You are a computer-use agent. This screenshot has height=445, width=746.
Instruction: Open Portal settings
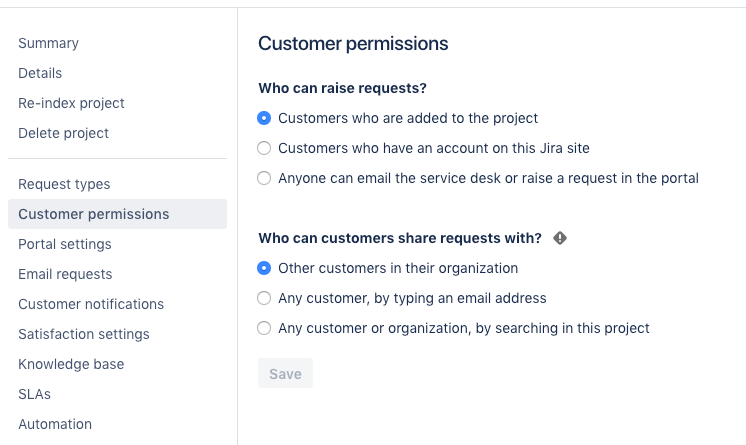(x=65, y=244)
